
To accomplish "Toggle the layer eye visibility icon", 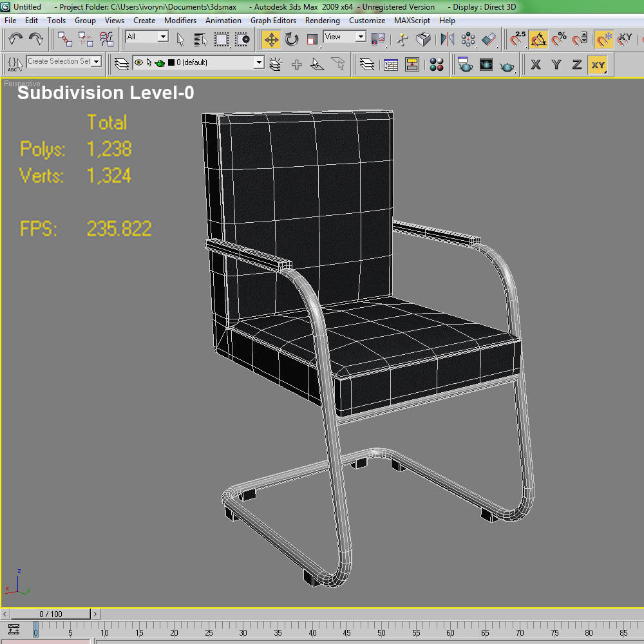I will point(139,62).
